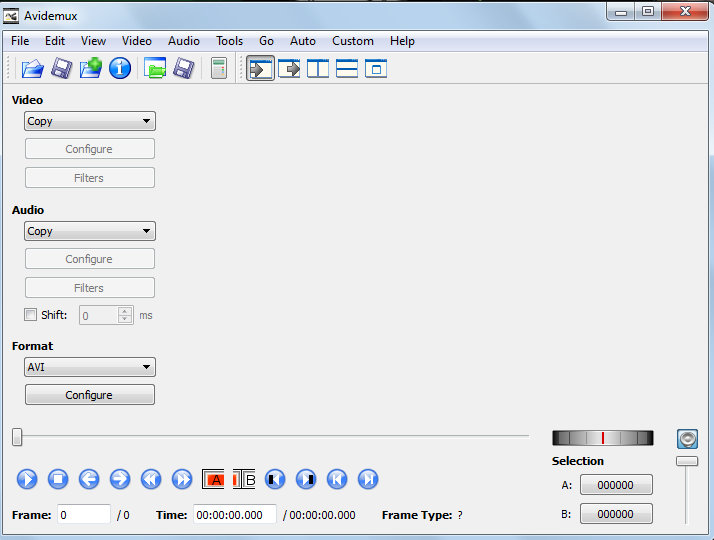Open the Help menu

point(402,41)
